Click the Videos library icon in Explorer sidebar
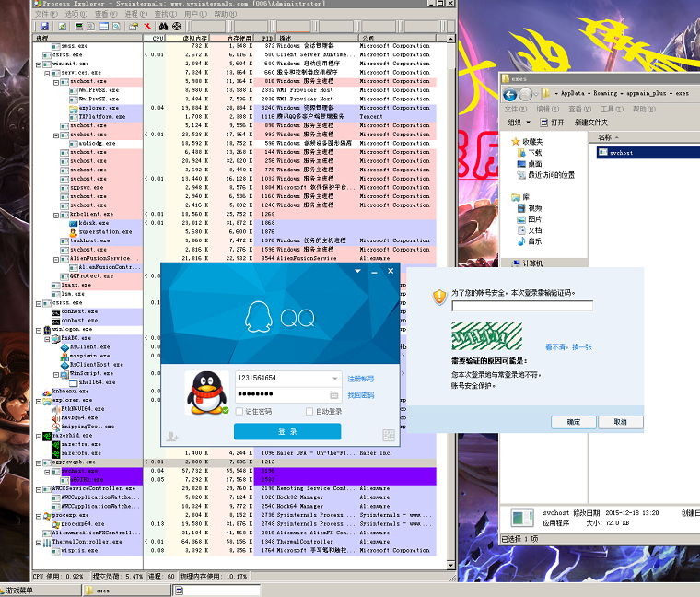 (521, 208)
